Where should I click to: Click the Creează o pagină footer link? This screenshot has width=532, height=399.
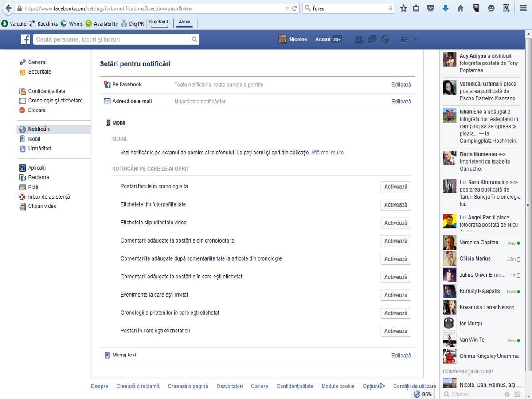(188, 387)
